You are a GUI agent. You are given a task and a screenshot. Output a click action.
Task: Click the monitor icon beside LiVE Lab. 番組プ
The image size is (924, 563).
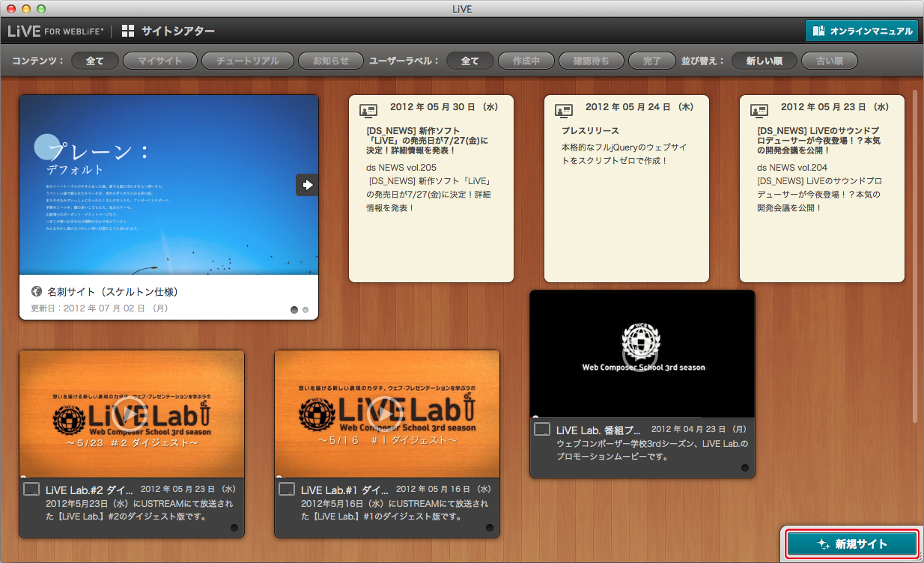point(542,429)
